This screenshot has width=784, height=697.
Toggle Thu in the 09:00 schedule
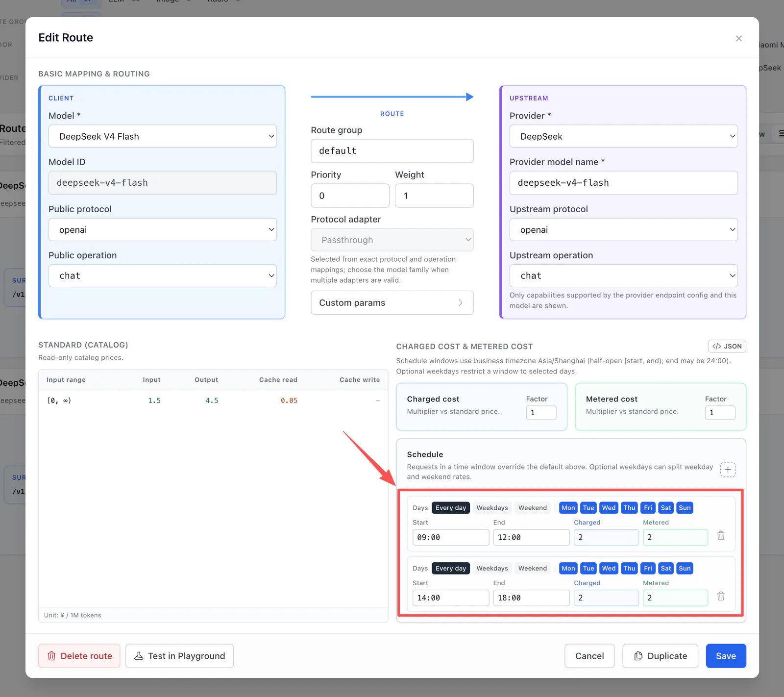629,508
